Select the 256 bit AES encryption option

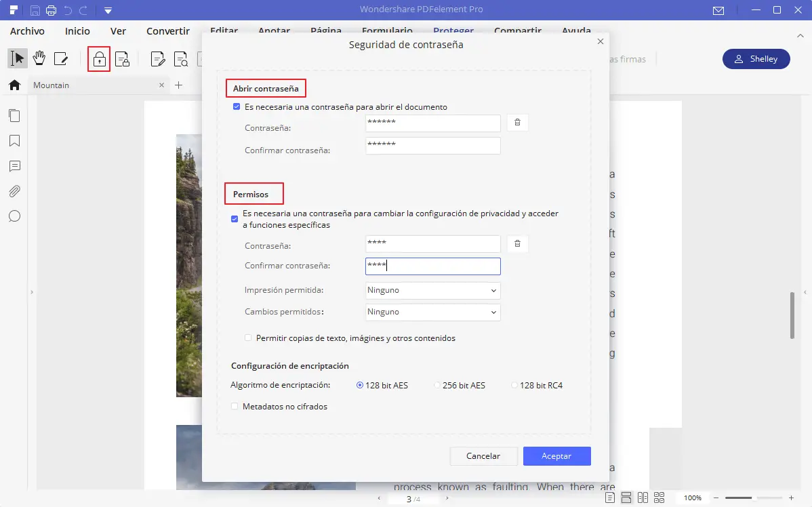(x=438, y=385)
